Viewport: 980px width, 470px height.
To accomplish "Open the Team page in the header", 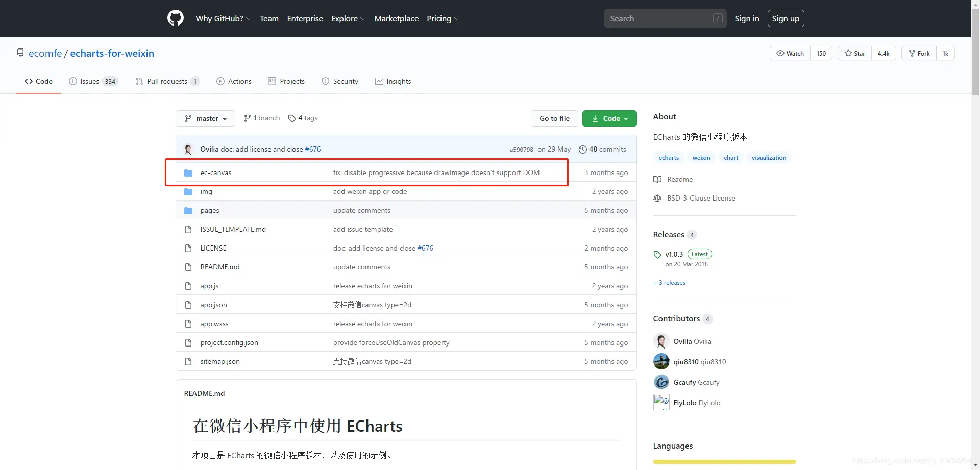I will (269, 19).
